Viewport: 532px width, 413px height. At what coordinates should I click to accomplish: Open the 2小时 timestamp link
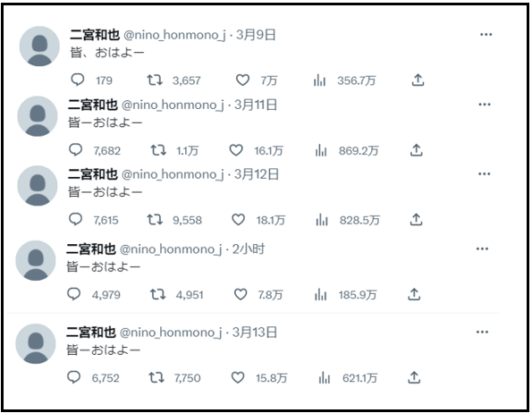click(249, 249)
